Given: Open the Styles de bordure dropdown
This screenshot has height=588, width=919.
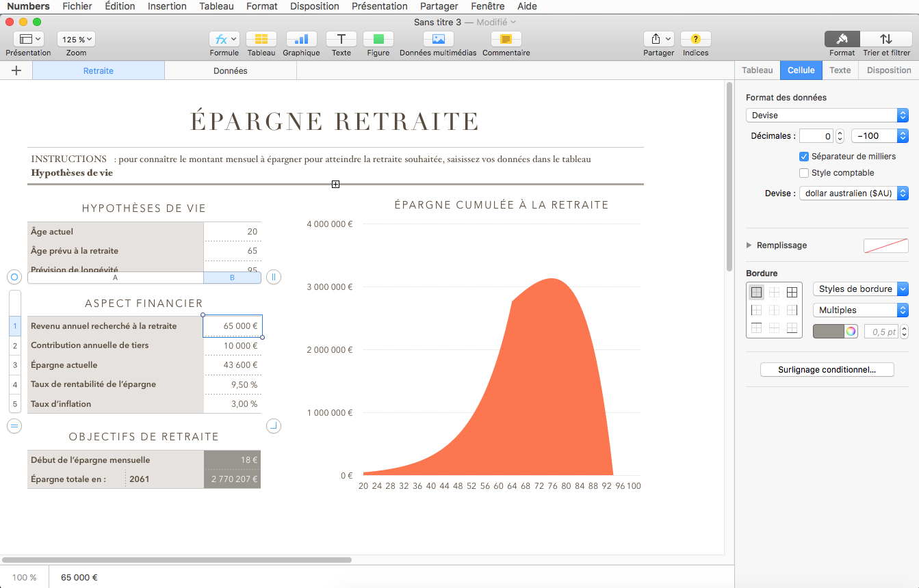Looking at the screenshot, I should pos(860,289).
